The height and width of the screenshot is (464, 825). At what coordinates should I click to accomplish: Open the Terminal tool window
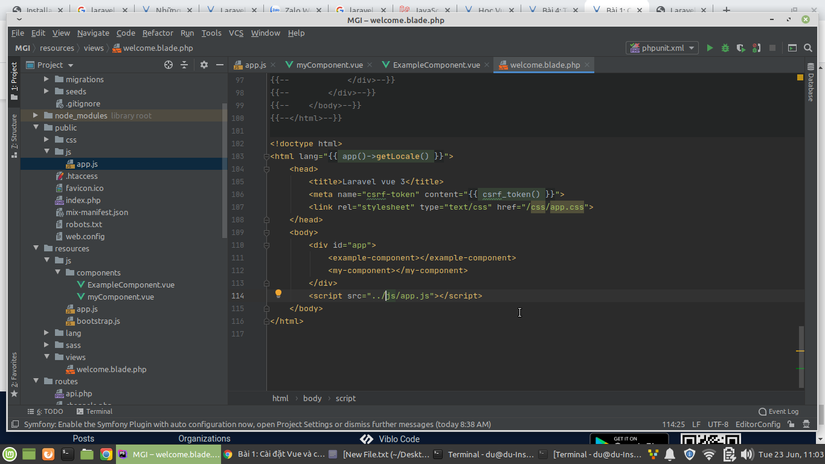coord(94,411)
